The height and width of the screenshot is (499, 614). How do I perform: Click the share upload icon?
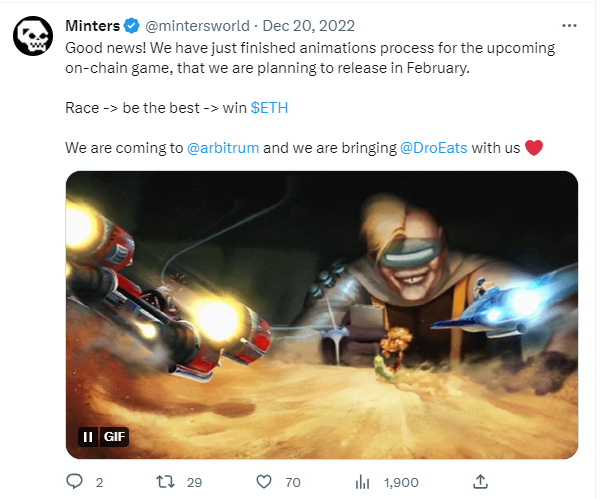pyautogui.click(x=480, y=481)
